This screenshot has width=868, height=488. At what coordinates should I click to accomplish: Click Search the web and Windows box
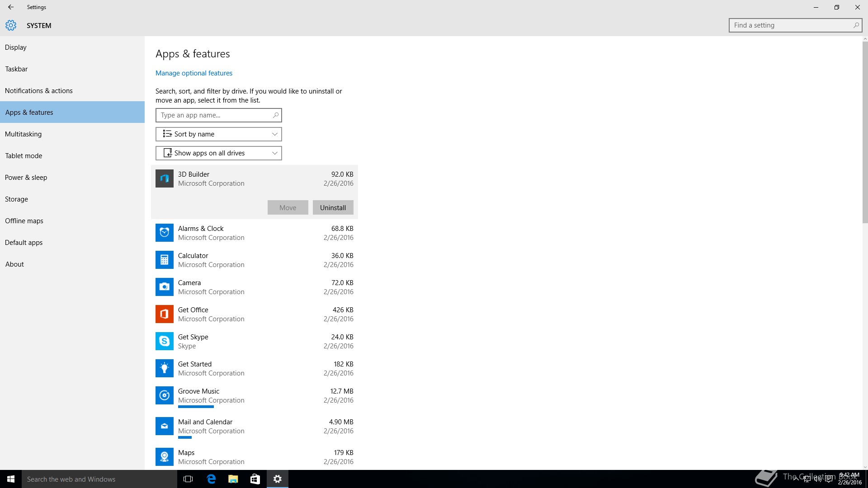tap(99, 479)
